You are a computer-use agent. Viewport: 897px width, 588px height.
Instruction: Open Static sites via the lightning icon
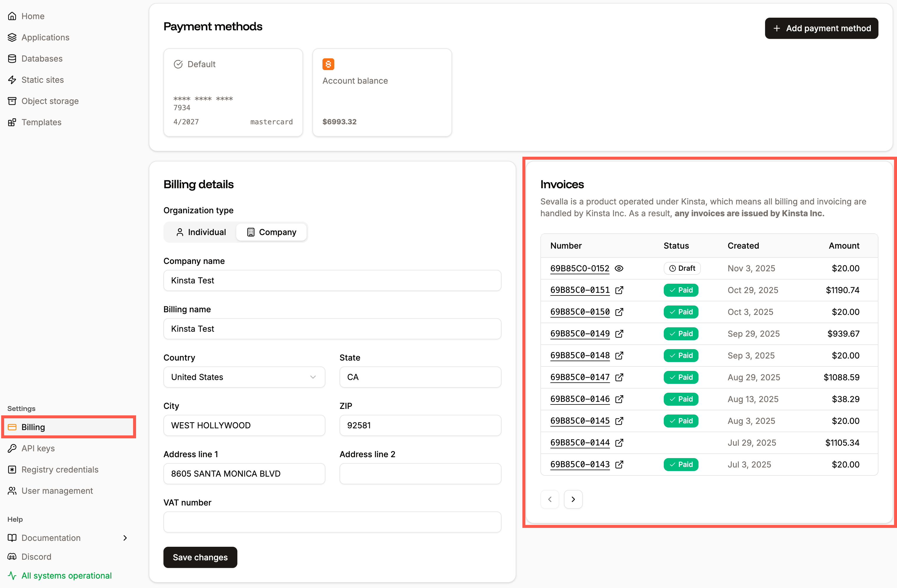[x=12, y=80]
